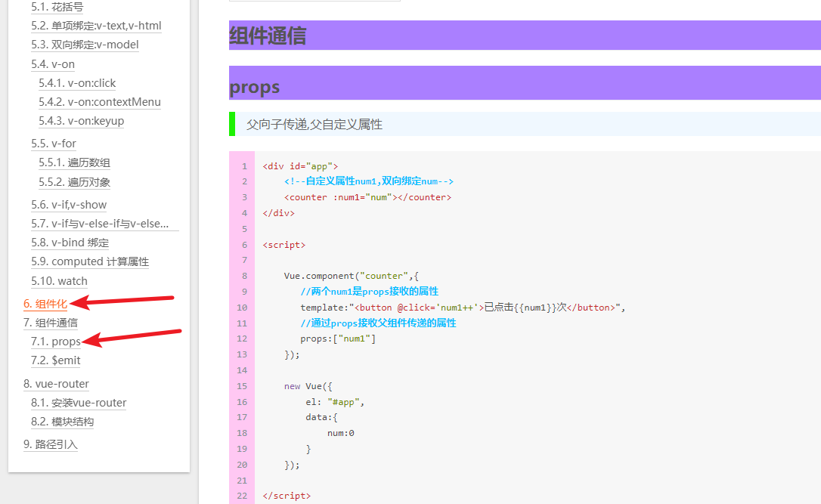Screen dimensions: 821x504
Task: Select the 5.4.2. v-on:contextMenu link
Action: [x=100, y=101]
